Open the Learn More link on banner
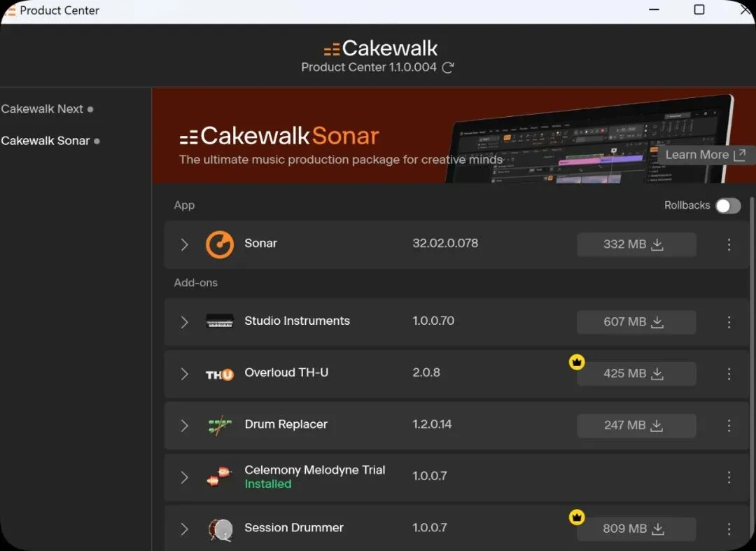 706,155
